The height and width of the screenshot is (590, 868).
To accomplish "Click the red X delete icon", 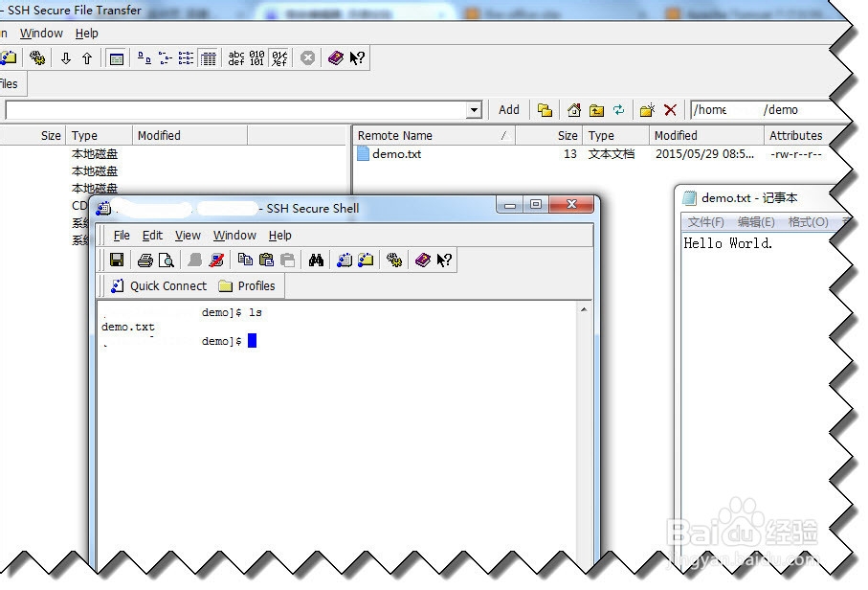I will 670,110.
